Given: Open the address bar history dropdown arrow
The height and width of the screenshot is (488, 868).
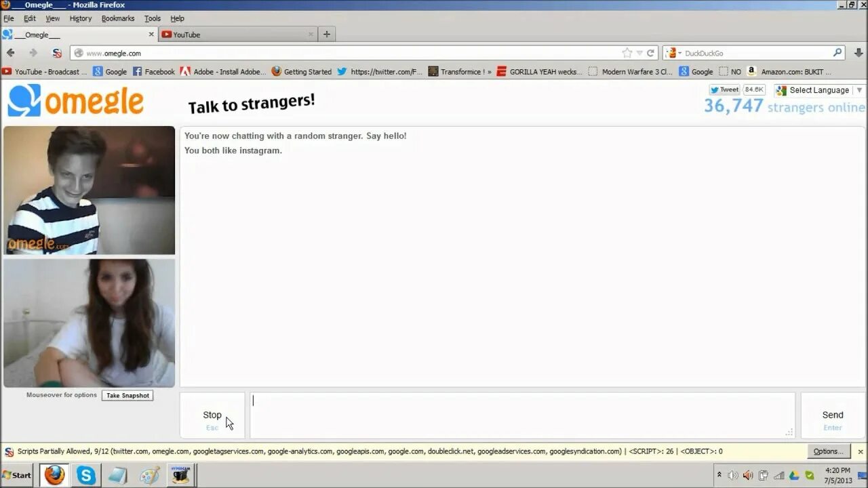Looking at the screenshot, I should pos(639,53).
